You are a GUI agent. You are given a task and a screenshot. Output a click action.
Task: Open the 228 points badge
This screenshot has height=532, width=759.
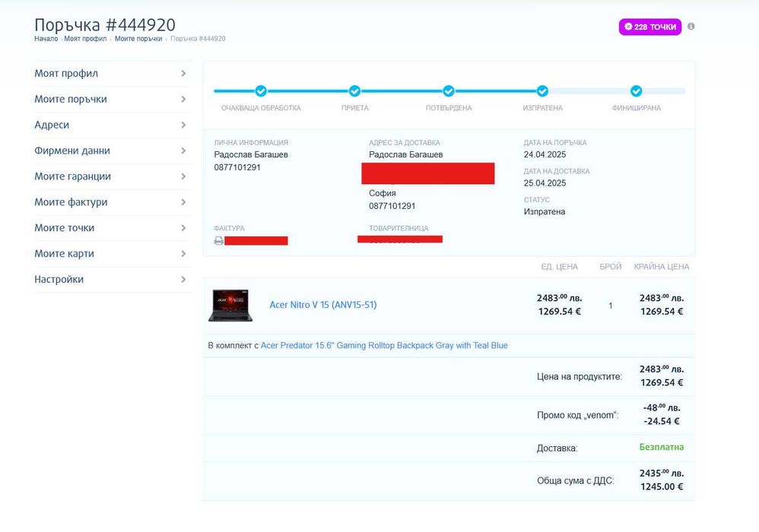(649, 27)
